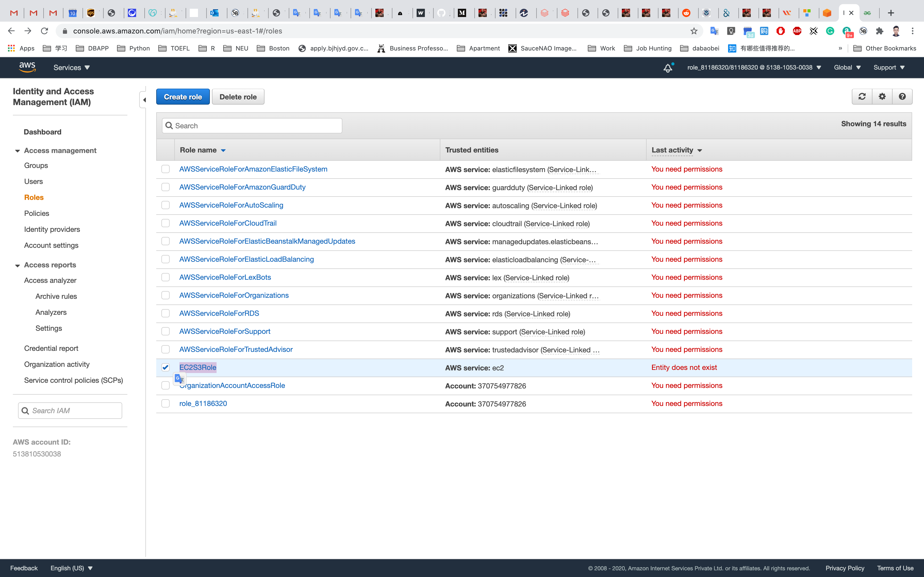
Task: Tick the role_81186320 checkbox
Action: coord(165,403)
